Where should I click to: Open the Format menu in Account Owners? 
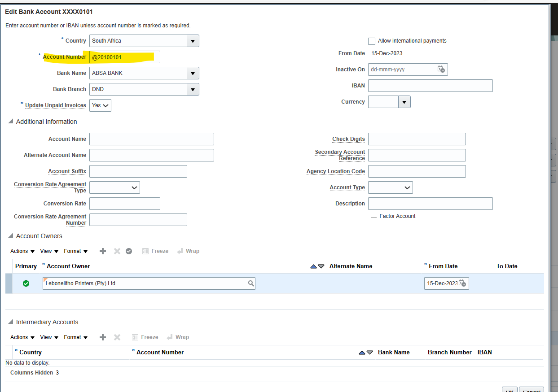coord(74,251)
